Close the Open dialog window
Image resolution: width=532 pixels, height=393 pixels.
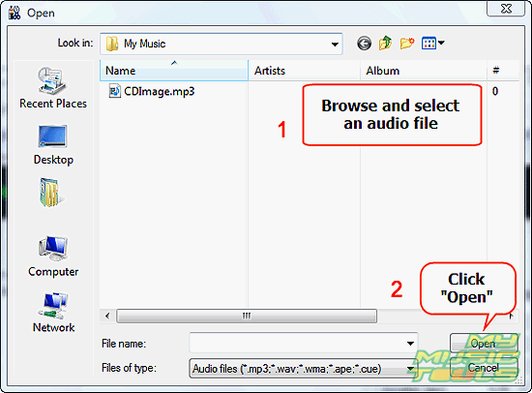[506, 8]
